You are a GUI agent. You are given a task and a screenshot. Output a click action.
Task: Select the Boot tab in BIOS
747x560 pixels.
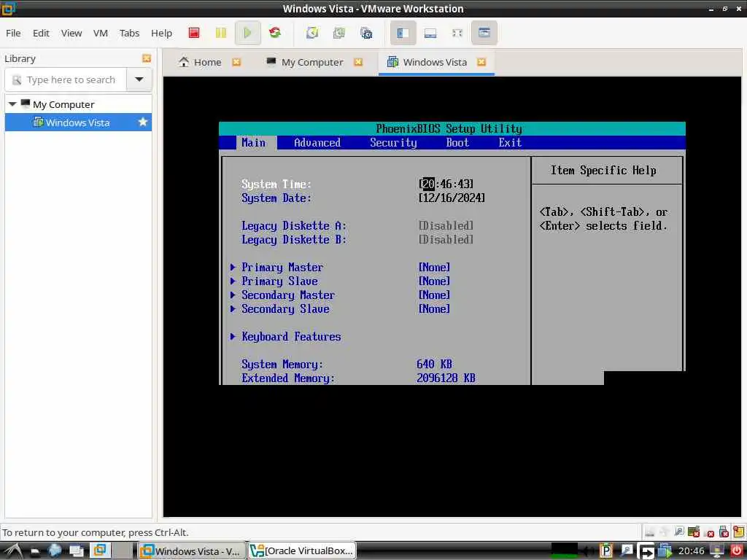point(457,142)
